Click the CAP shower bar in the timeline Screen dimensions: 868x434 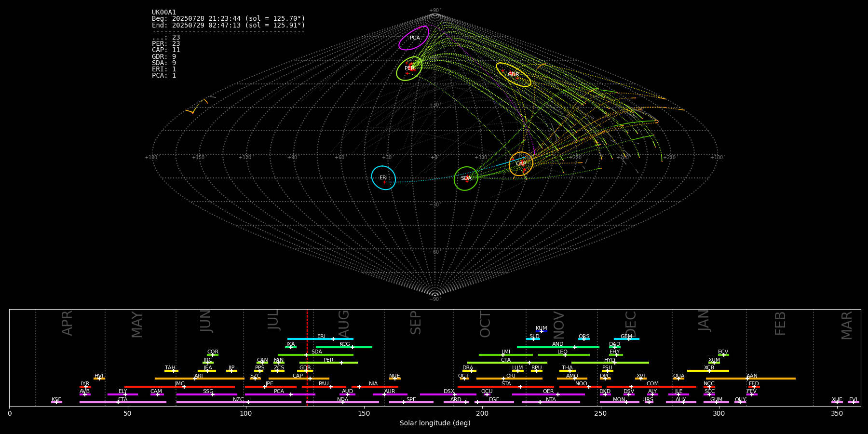pos(299,379)
